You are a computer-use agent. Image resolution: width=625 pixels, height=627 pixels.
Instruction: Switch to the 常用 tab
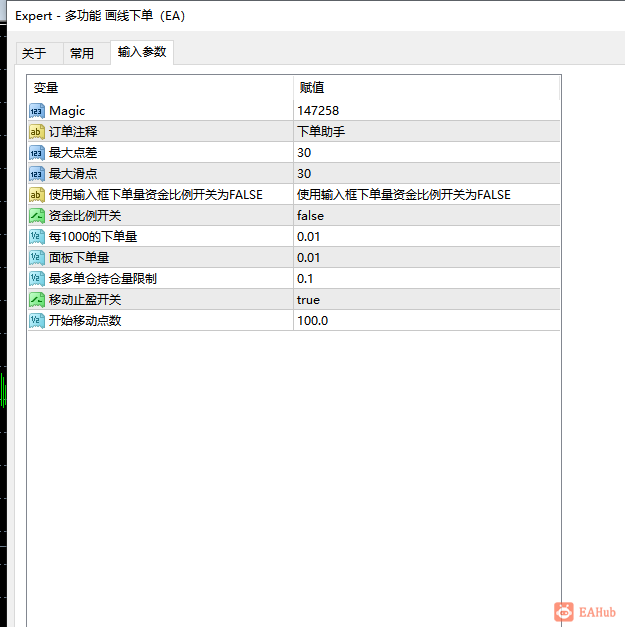86,53
